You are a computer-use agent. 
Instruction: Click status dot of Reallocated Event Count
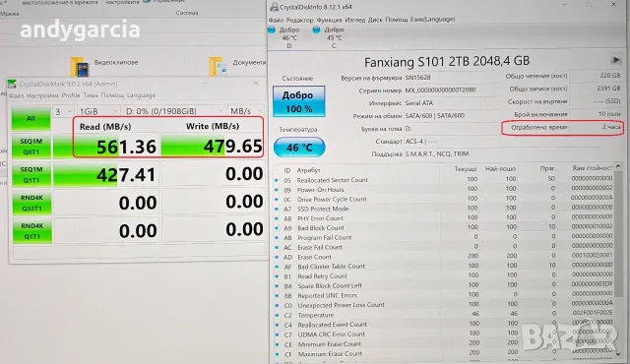(277, 325)
